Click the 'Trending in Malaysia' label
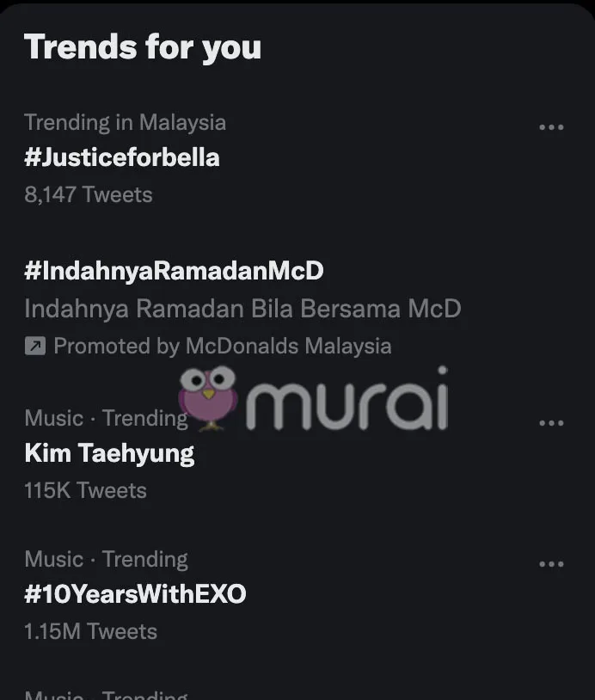The image size is (595, 700). 125,122
